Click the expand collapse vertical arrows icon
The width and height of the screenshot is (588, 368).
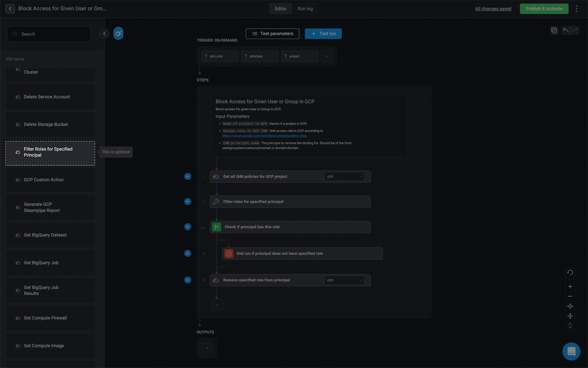(x=570, y=326)
